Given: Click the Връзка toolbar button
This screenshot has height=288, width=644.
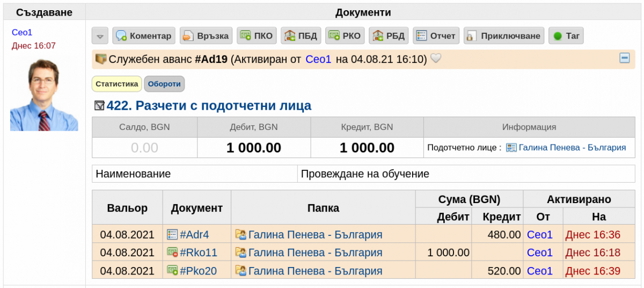Looking at the screenshot, I should coord(206,36).
